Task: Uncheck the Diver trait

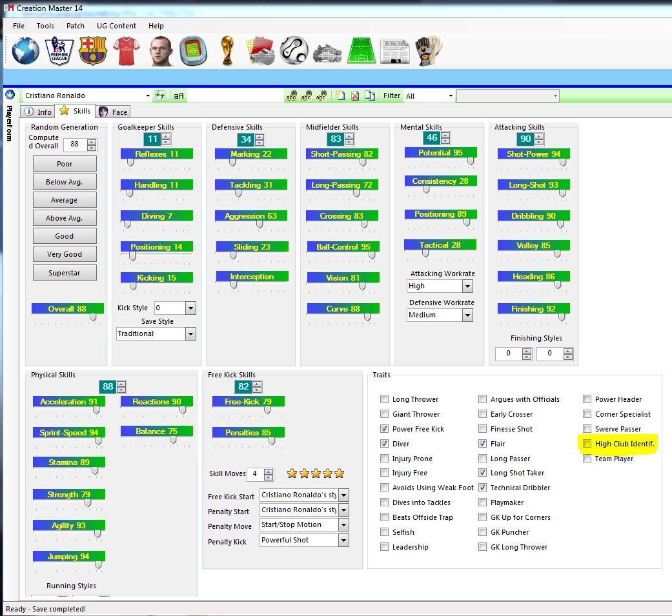Action: [385, 444]
